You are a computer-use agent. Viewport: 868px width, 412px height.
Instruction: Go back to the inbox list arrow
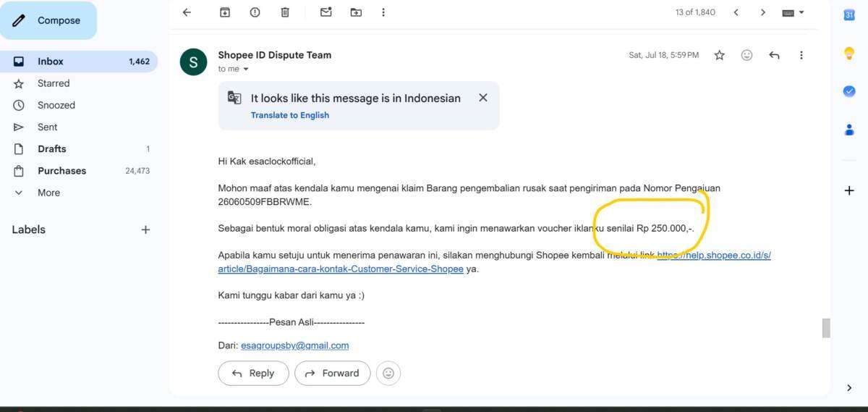(x=187, y=12)
